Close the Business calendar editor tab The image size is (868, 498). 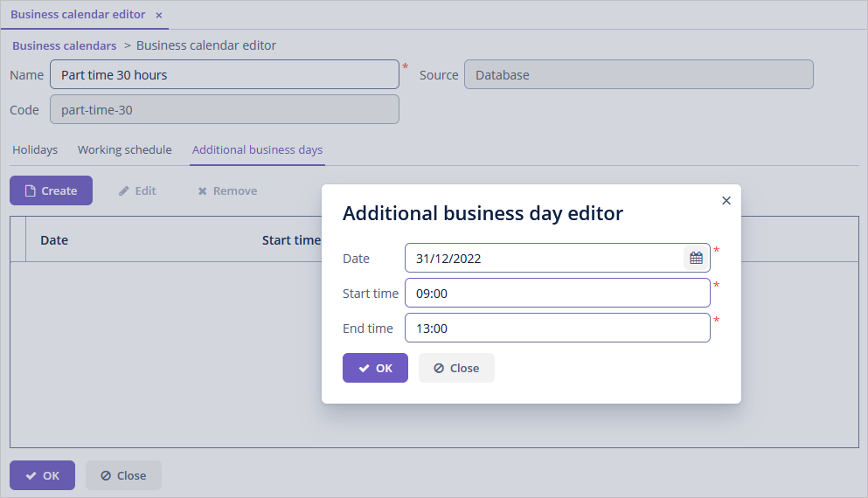pos(158,15)
